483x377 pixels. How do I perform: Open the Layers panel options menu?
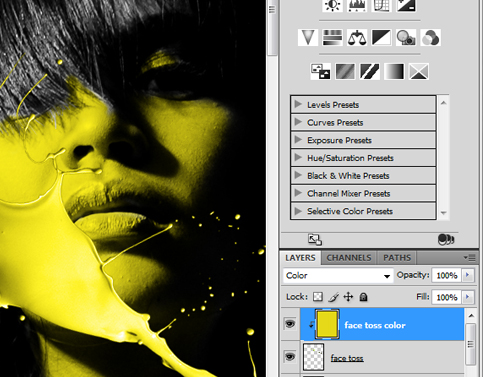[x=469, y=257]
